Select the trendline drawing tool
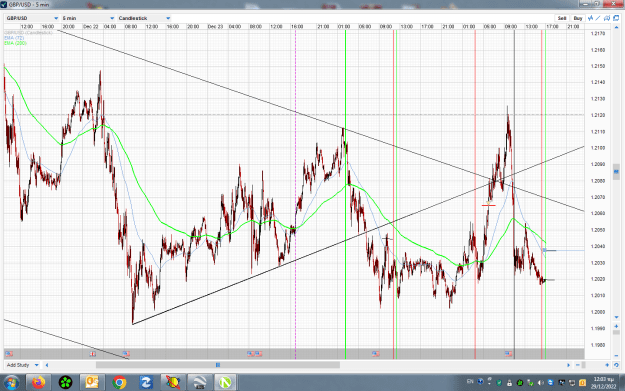This screenshot has height=391, width=625. [x=598, y=18]
